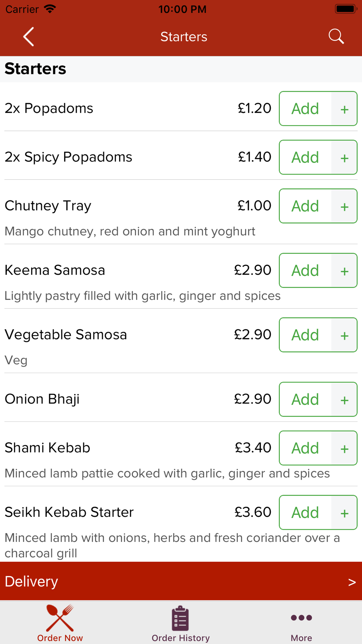Image resolution: width=362 pixels, height=644 pixels.
Task: Select the Keema Samosa item name
Action: point(55,270)
